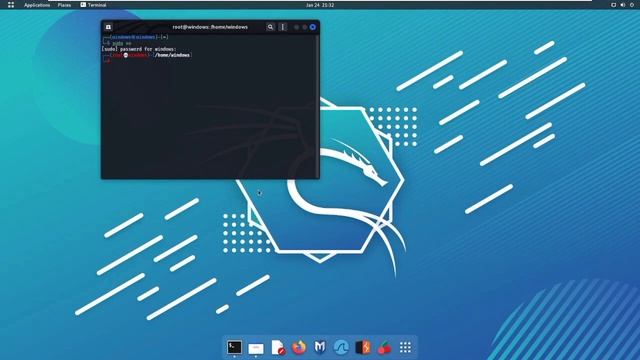The height and width of the screenshot is (360, 640).
Task: Open a new tab in the terminal window
Action: 108,27
